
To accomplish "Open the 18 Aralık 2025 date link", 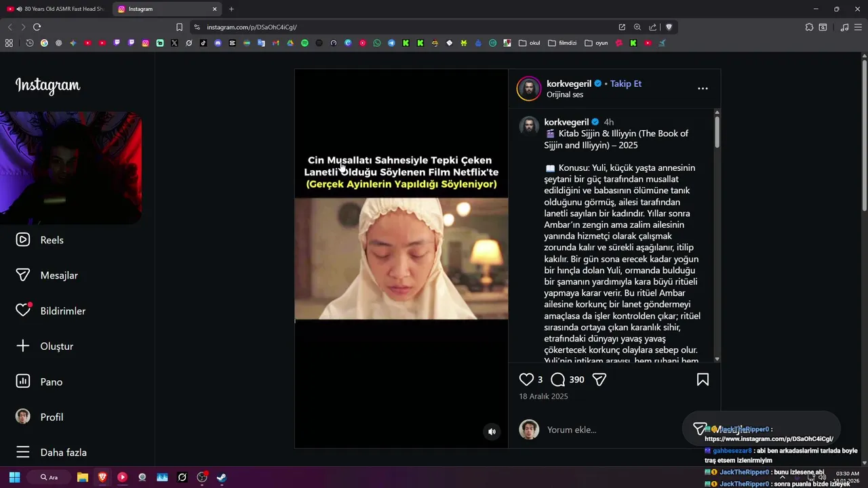I will pos(543,396).
